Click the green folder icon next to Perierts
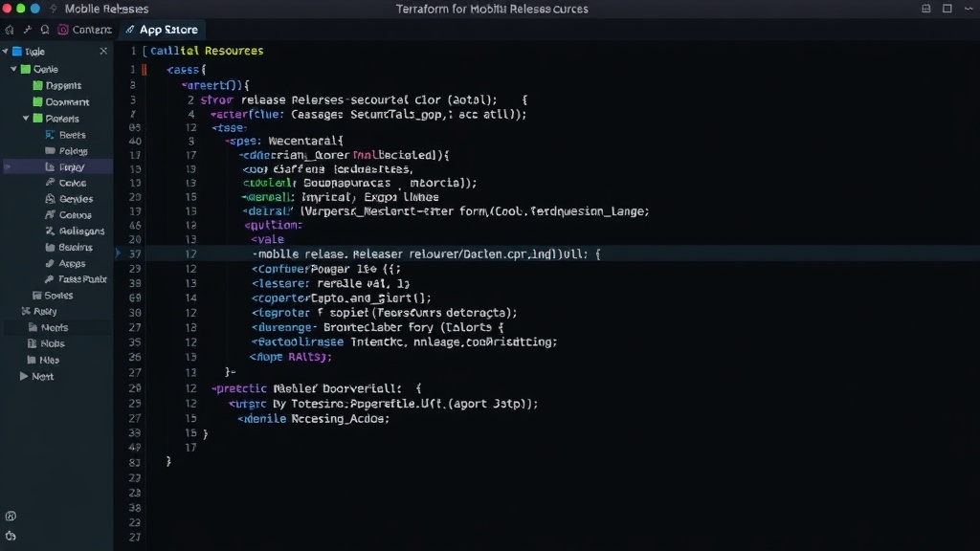This screenshot has height=551, width=980. (37, 118)
